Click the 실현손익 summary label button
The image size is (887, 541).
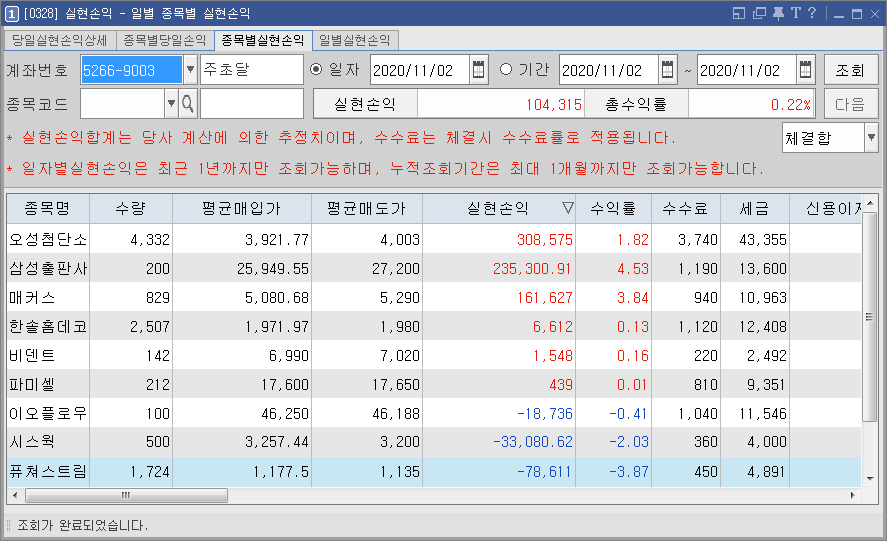pyautogui.click(x=365, y=104)
